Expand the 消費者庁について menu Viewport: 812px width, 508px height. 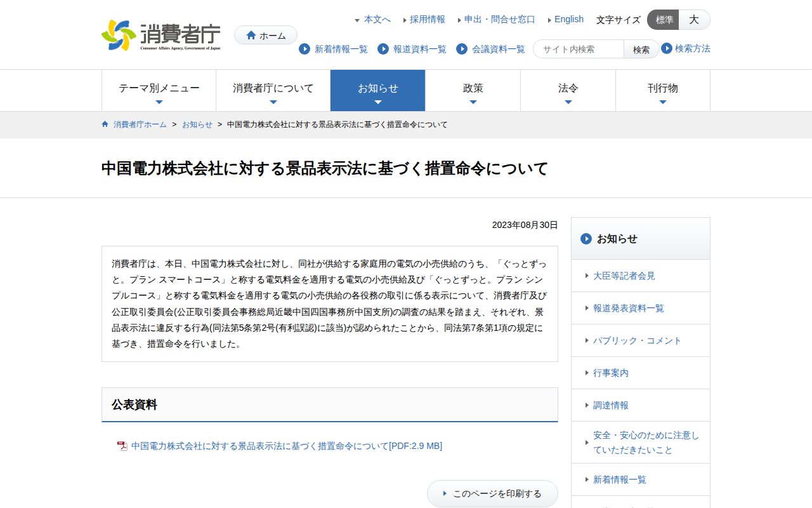tap(273, 91)
